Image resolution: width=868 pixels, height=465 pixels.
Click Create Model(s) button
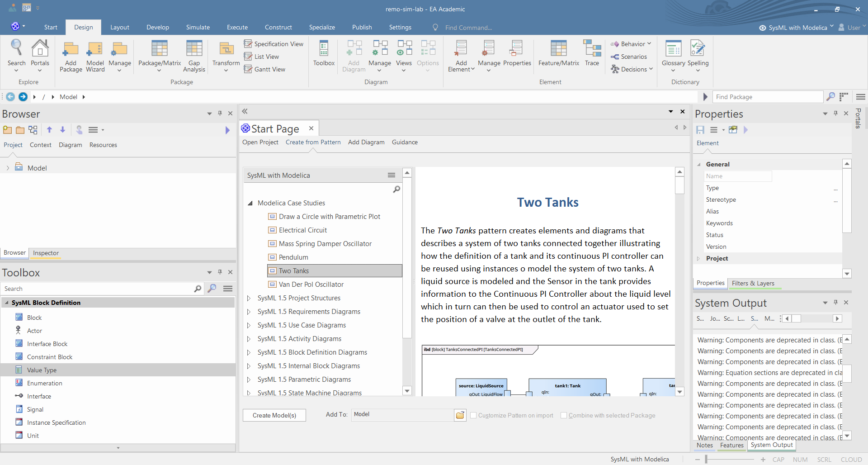274,415
